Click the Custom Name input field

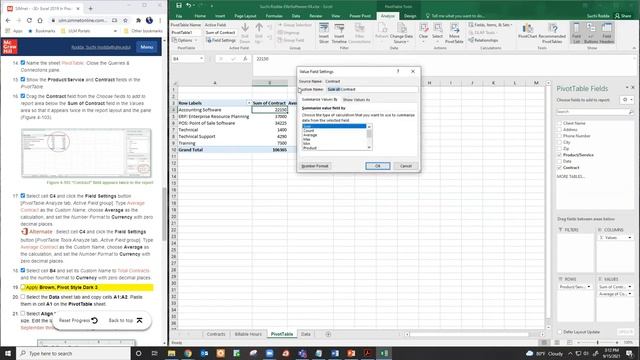(372, 89)
